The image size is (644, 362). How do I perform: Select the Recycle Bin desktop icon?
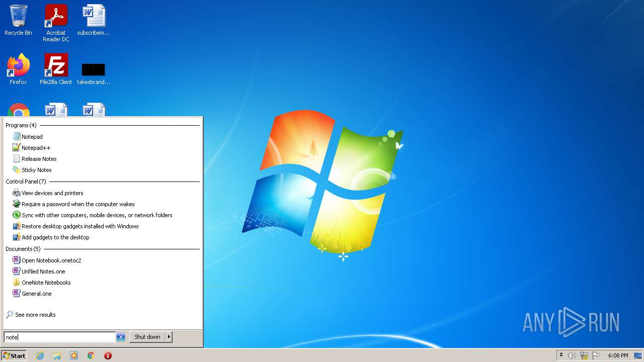point(18,20)
